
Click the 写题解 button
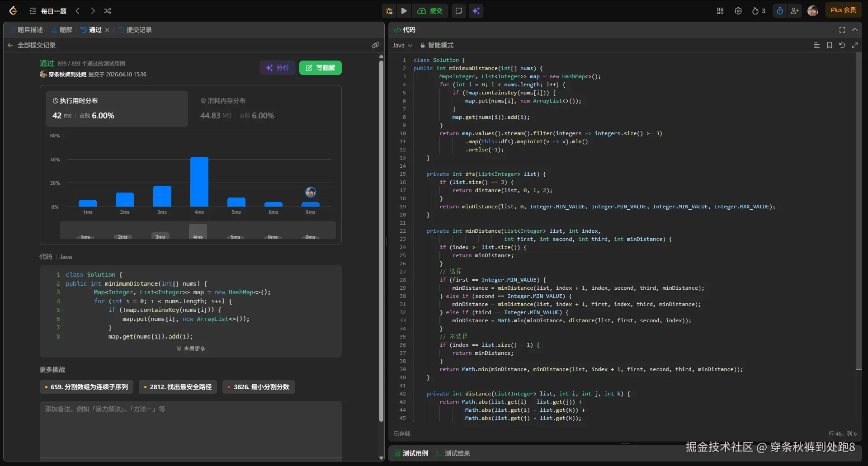point(321,68)
